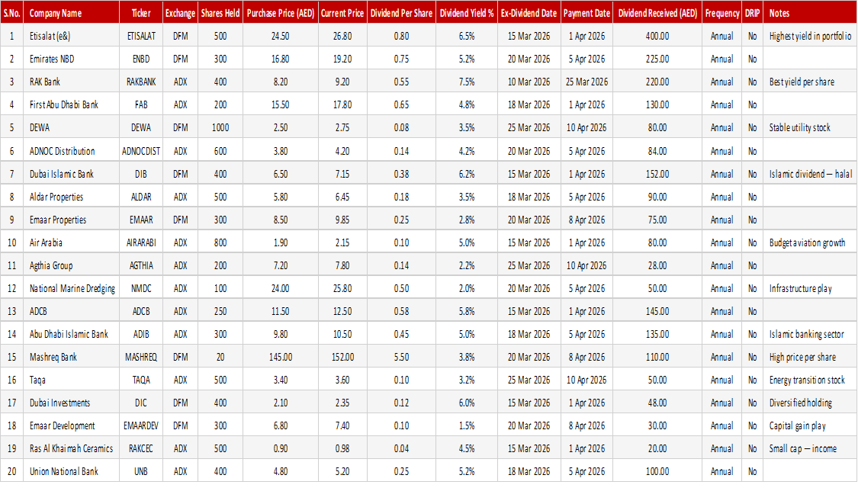
Task: Select the Budget aviation growth note
Action: (x=810, y=242)
